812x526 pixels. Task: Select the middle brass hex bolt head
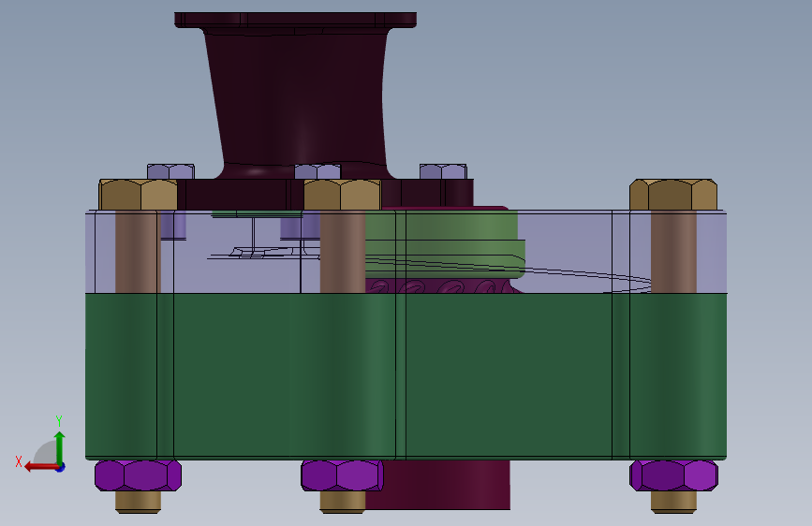[x=342, y=195]
